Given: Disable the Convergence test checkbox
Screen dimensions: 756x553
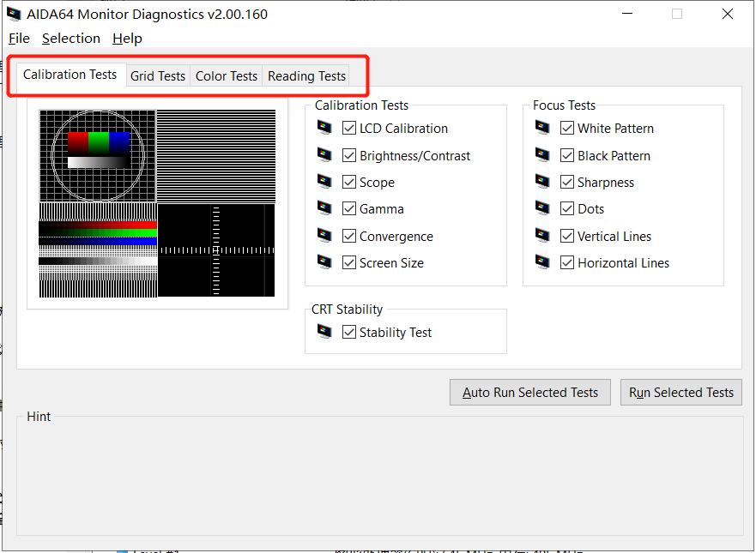Looking at the screenshot, I should (x=349, y=236).
